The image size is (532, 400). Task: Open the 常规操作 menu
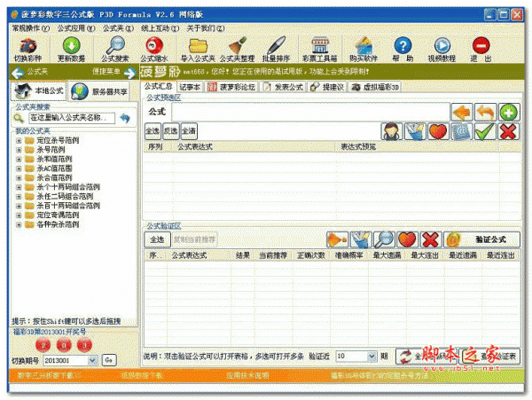tap(31, 28)
